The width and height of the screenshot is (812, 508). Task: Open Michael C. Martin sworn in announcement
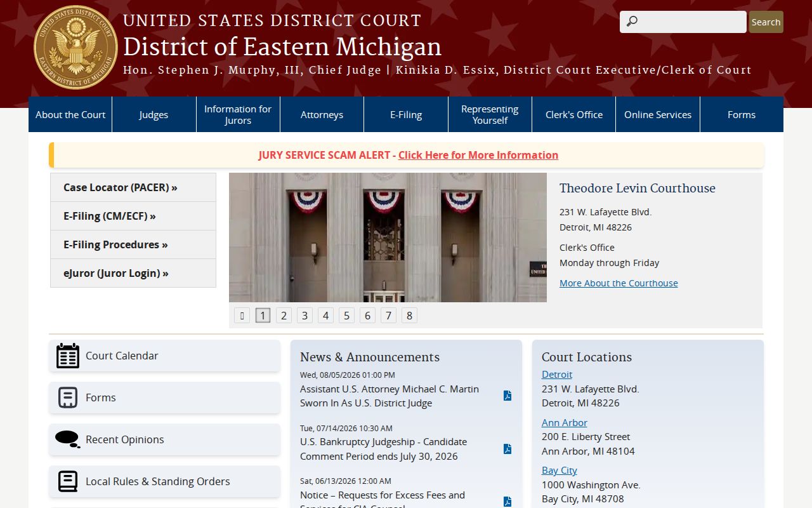[x=390, y=396]
